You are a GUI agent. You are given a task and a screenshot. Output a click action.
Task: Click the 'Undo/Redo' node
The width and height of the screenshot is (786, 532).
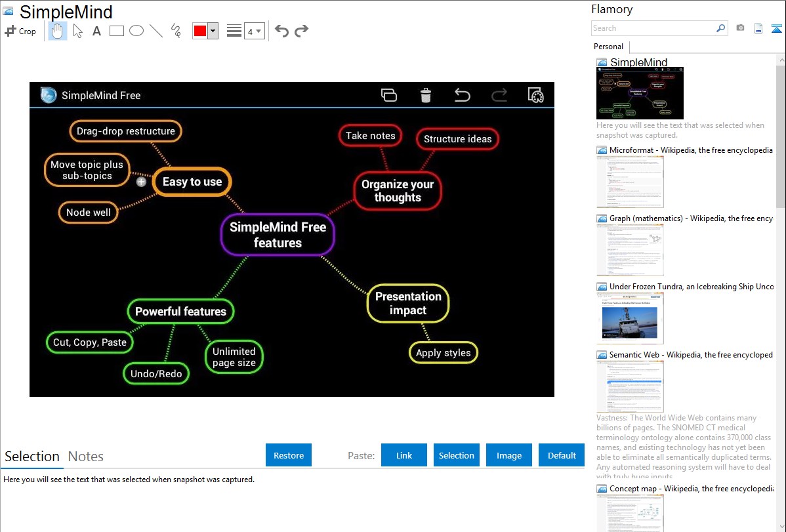tap(156, 373)
